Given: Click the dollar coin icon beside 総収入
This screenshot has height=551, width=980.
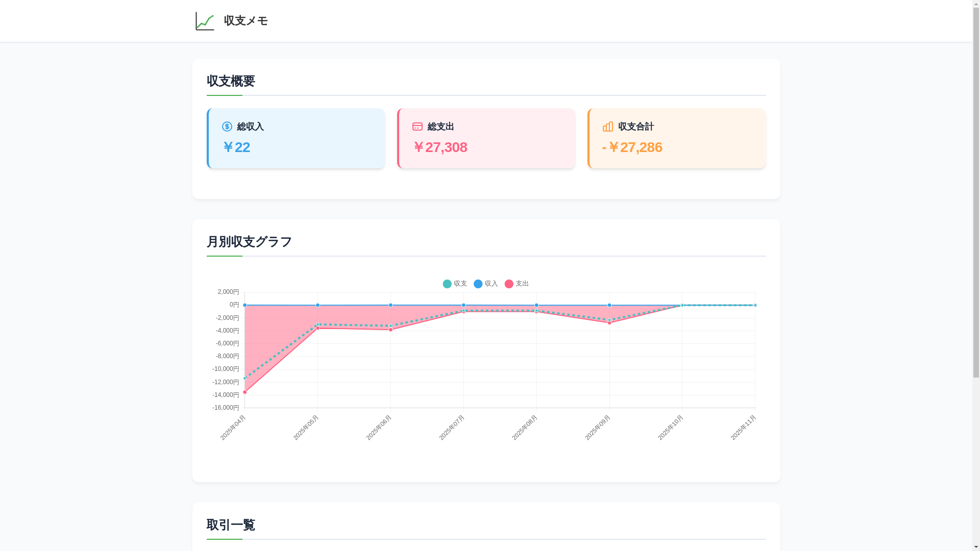Looking at the screenshot, I should 227,127.
